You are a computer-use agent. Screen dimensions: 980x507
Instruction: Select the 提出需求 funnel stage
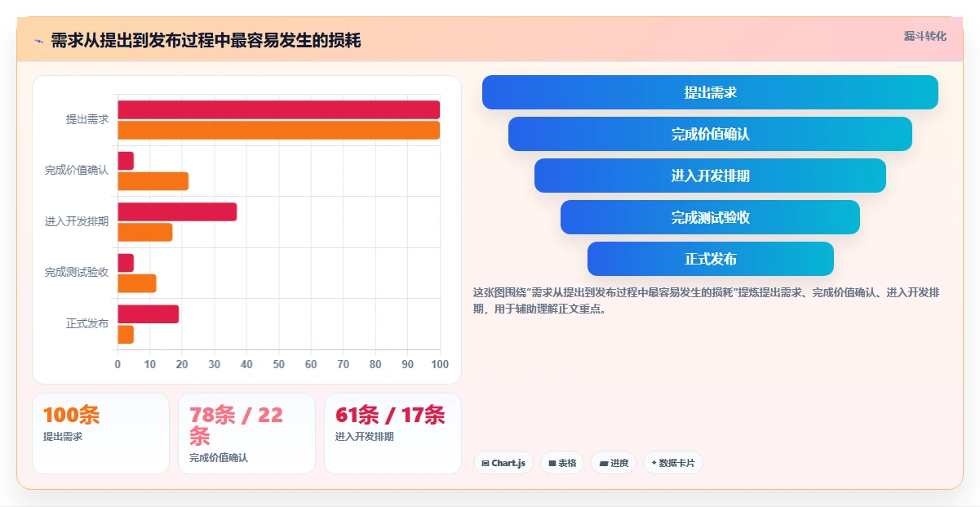(710, 92)
